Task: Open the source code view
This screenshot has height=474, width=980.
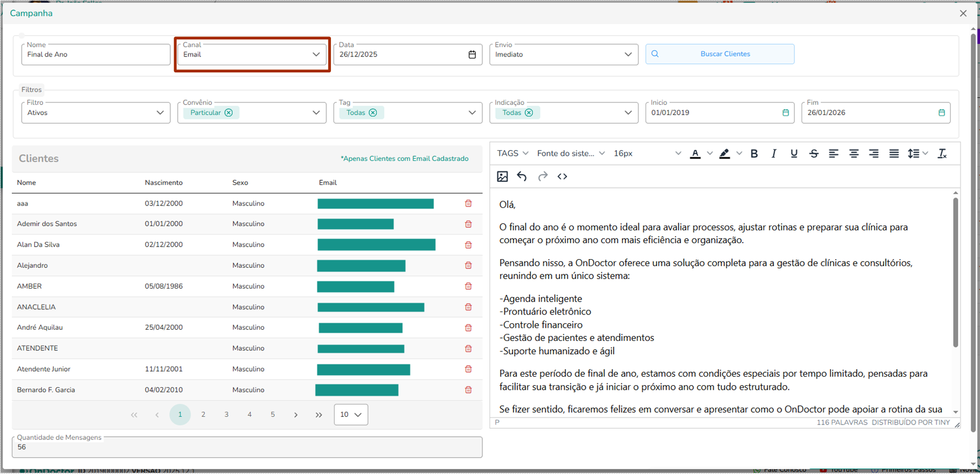Action: pos(562,176)
